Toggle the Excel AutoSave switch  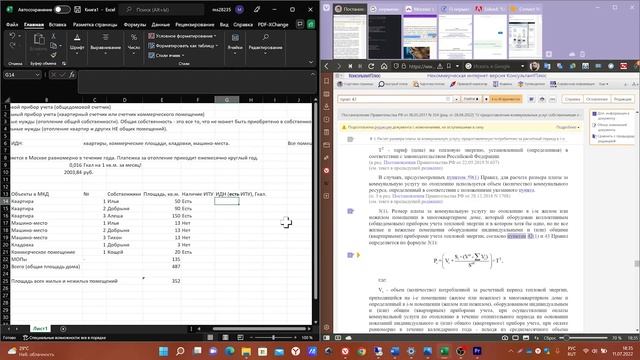pyautogui.click(x=62, y=9)
